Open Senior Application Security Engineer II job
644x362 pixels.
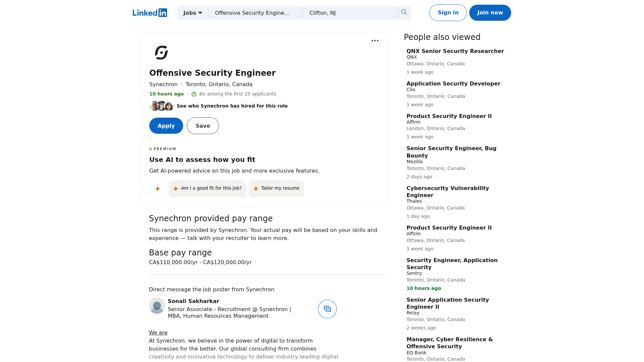click(x=448, y=303)
